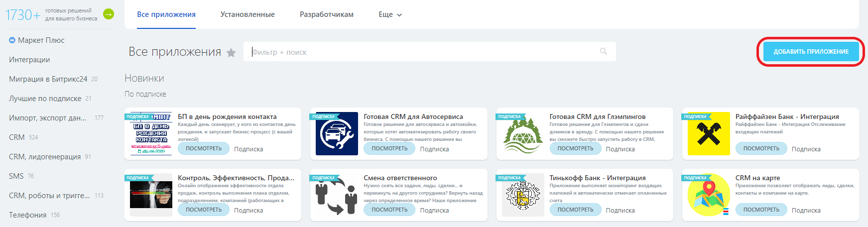The image size is (868, 227).
Task: Click Подписка label on Райффайзен Банк card
Action: coord(806,149)
